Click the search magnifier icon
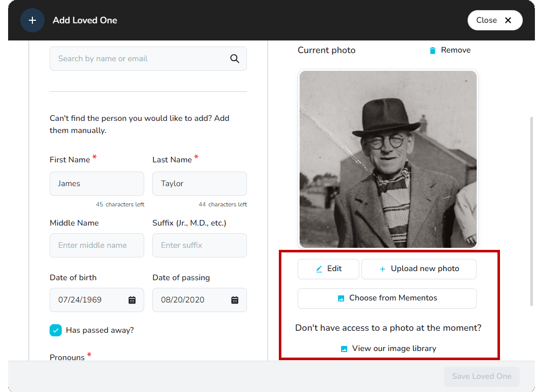Viewport: 542px width, 392px height. [234, 59]
